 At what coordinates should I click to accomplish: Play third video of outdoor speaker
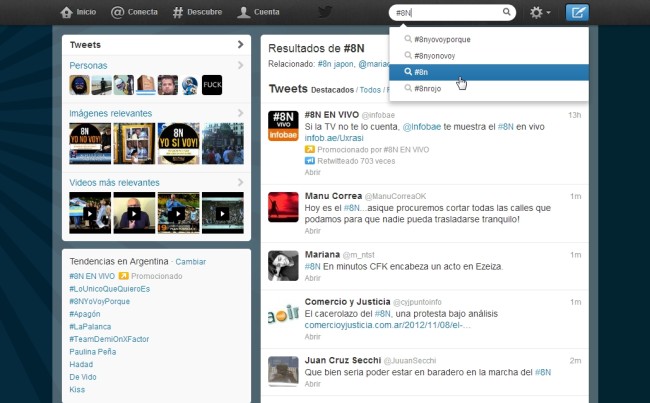(x=179, y=213)
